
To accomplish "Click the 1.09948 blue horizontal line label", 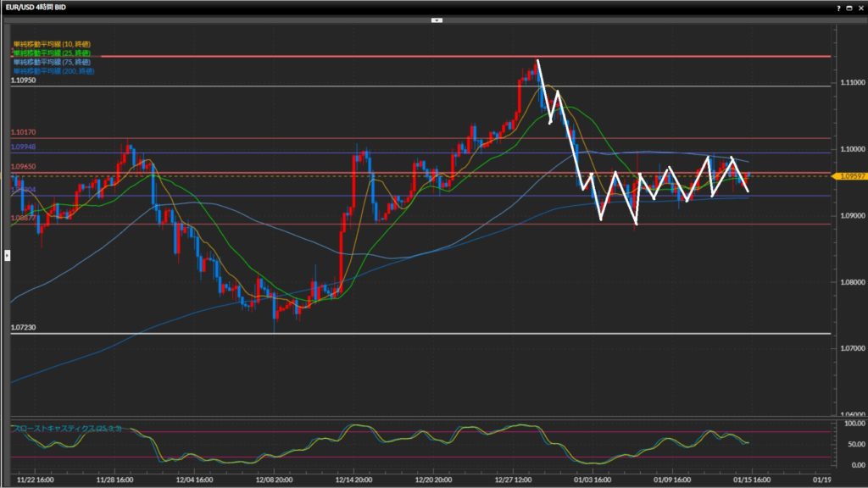I will pyautogui.click(x=23, y=147).
